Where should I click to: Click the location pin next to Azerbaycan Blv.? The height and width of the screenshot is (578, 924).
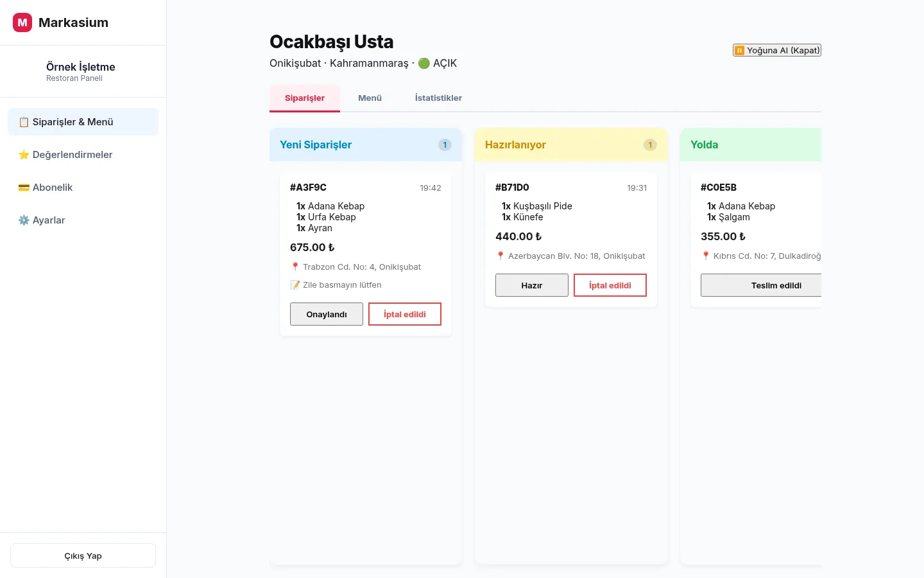tap(501, 256)
